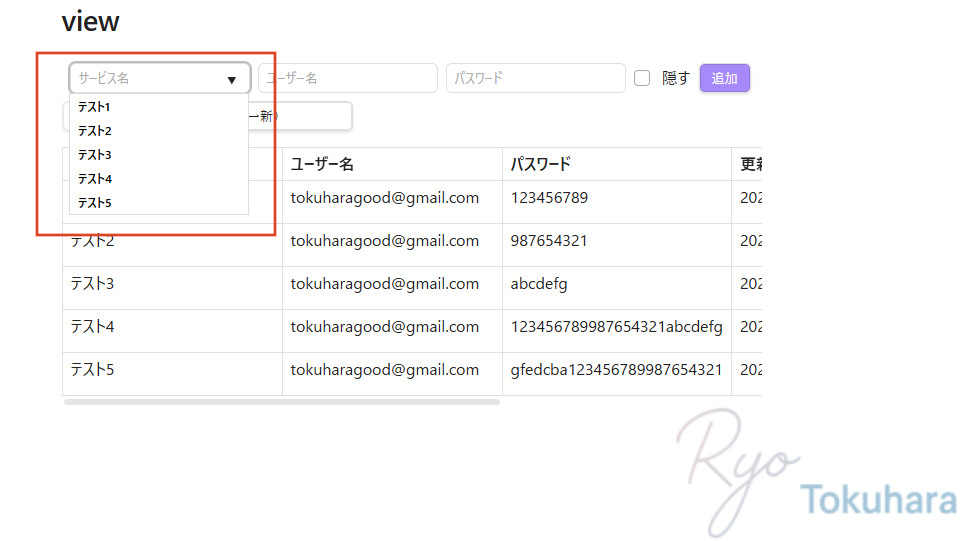Image resolution: width=961 pixels, height=541 pixels.
Task: Click the input field below the service dropdown
Action: (x=300, y=116)
